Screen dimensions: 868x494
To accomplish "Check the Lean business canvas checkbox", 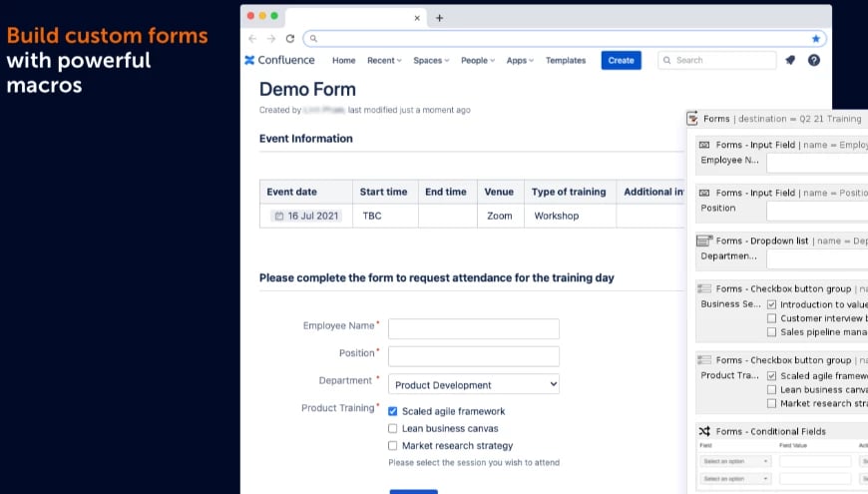I will [x=392, y=429].
